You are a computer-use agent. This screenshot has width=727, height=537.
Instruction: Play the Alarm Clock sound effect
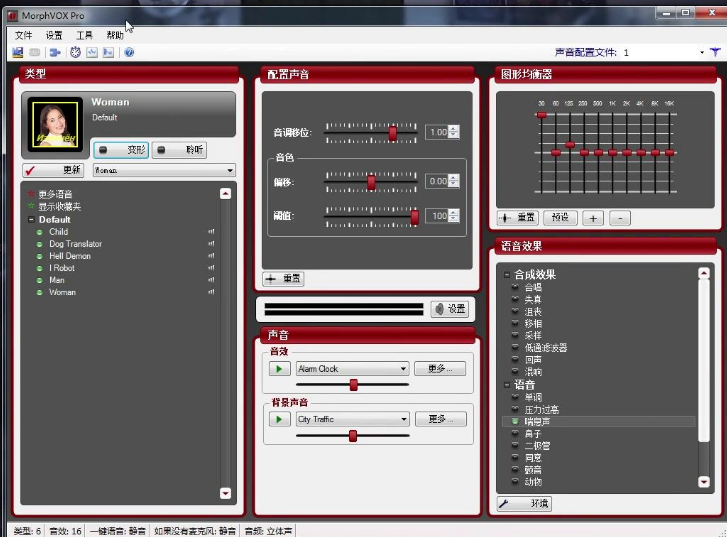[x=279, y=369]
